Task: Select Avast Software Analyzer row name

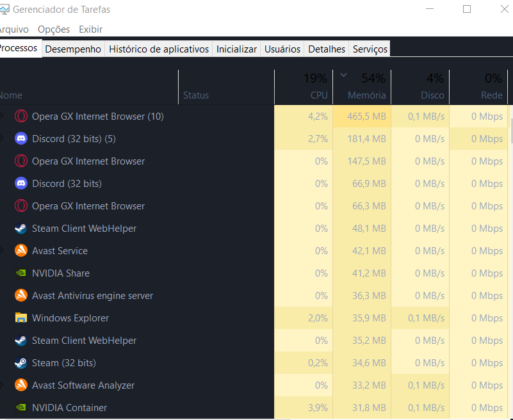Action: pyautogui.click(x=83, y=385)
